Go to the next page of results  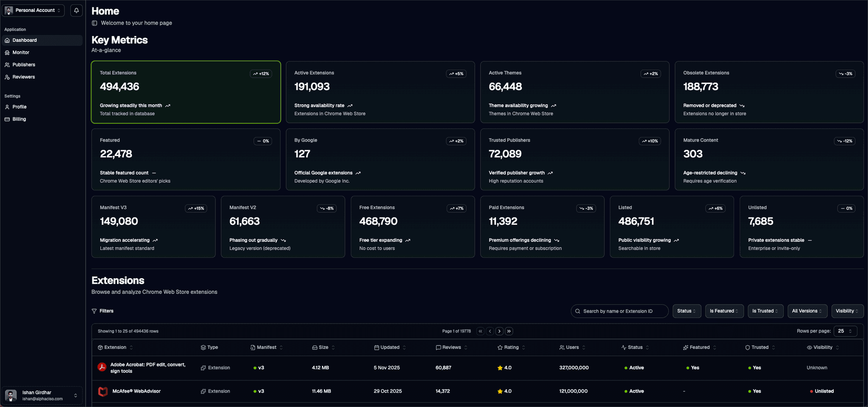point(499,331)
